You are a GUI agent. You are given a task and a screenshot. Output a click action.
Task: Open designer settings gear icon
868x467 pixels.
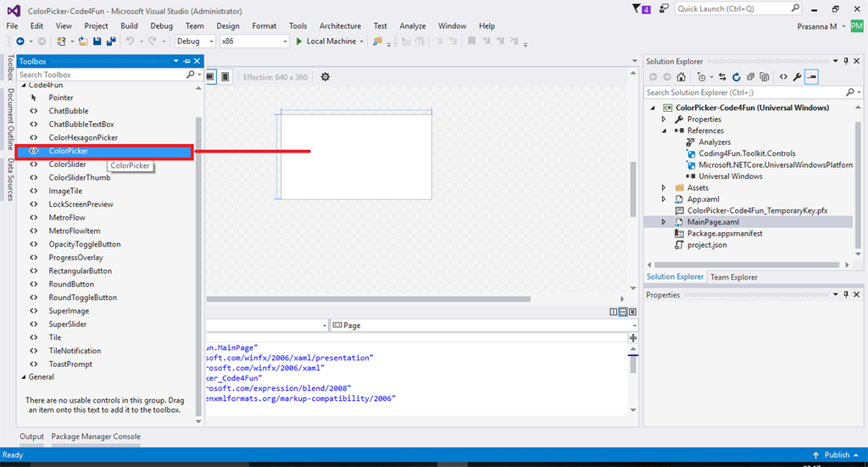point(325,77)
